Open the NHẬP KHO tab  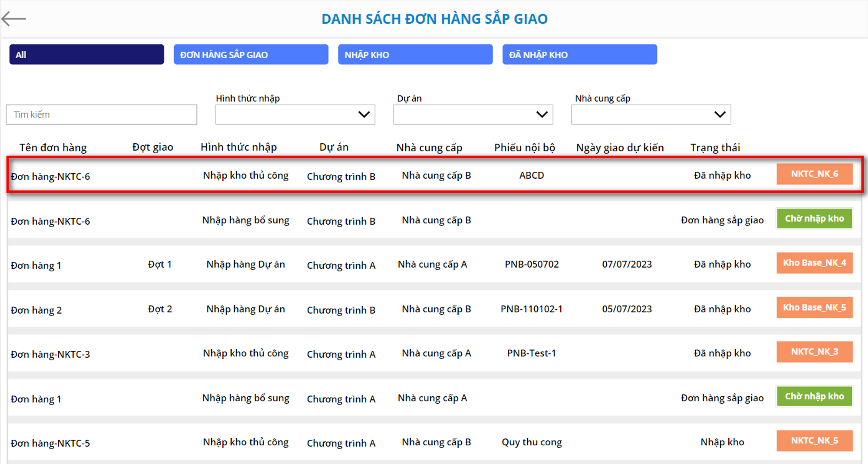pyautogui.click(x=415, y=55)
